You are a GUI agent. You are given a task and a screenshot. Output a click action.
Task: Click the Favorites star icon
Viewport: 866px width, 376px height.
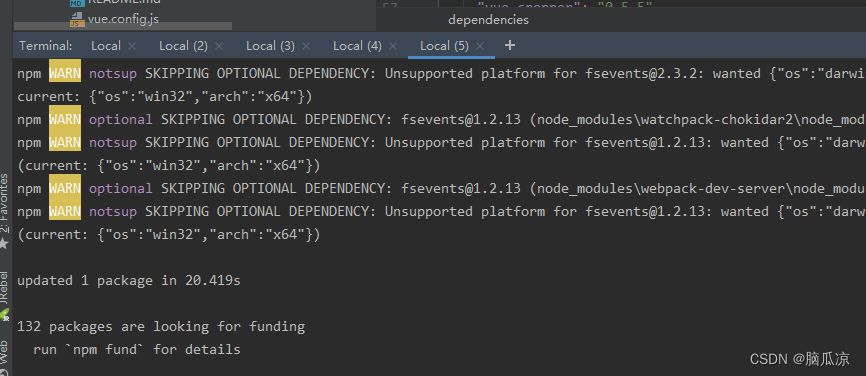click(4, 243)
